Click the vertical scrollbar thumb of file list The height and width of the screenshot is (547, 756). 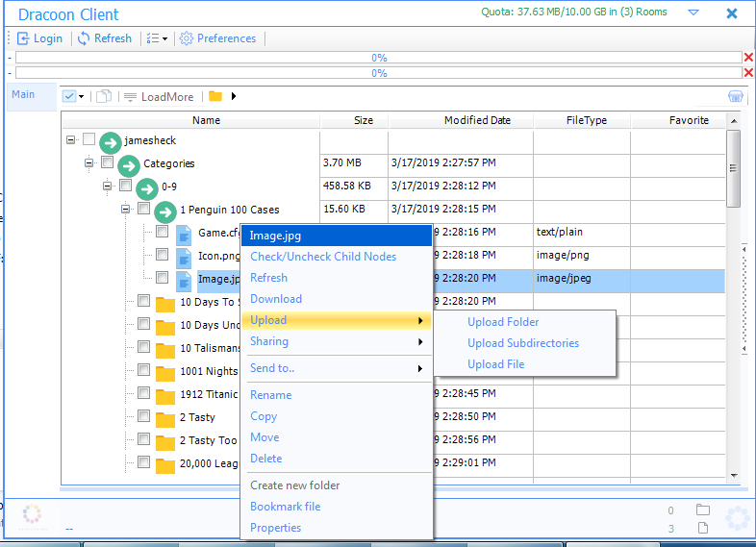tap(733, 168)
